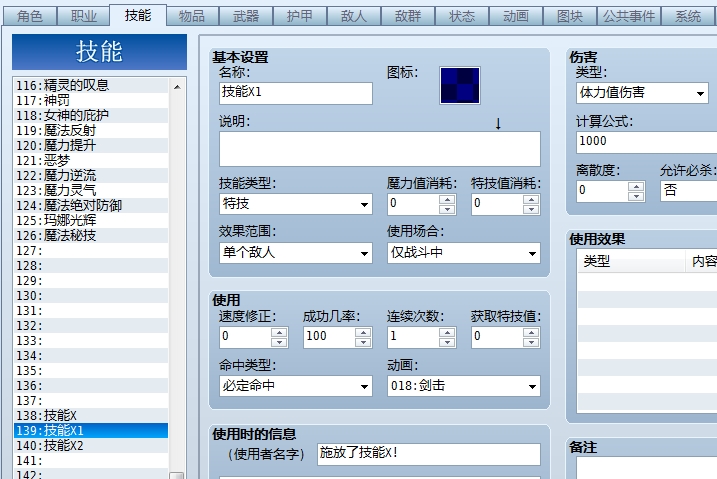The image size is (717, 479).
Task: Increase 特技值消耗 with the up arrow
Action: click(531, 199)
